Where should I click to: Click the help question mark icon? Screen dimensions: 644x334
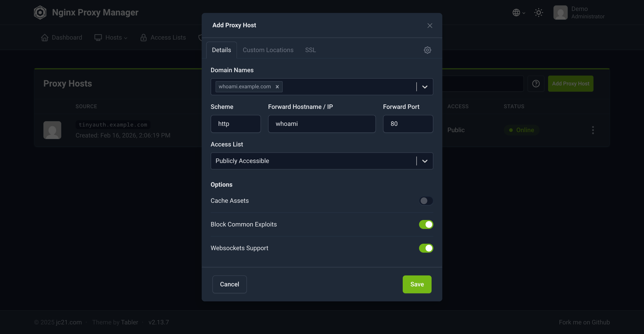[x=536, y=84]
